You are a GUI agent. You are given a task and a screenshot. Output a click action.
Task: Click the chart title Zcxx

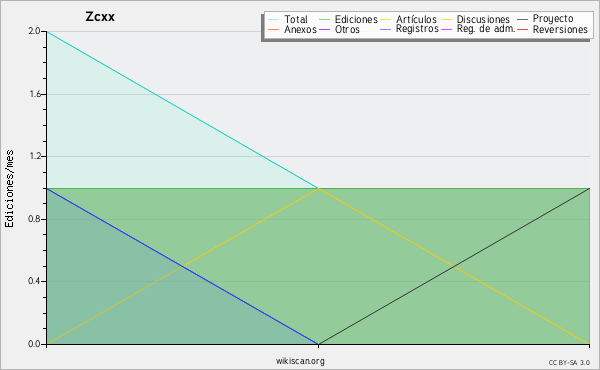point(100,17)
